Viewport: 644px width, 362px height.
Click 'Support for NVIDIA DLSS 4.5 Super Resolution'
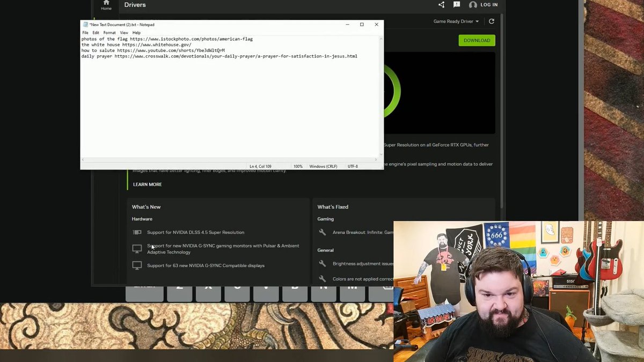click(195, 232)
